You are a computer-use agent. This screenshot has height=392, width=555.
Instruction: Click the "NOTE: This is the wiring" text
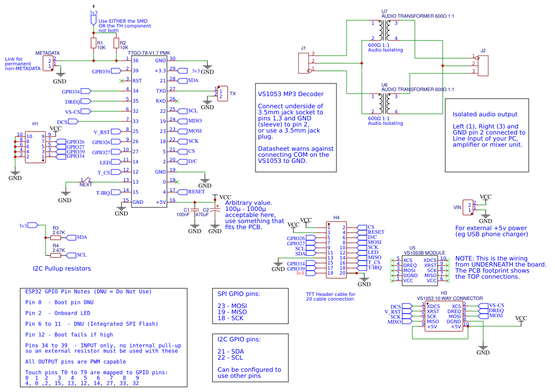[x=491, y=258]
